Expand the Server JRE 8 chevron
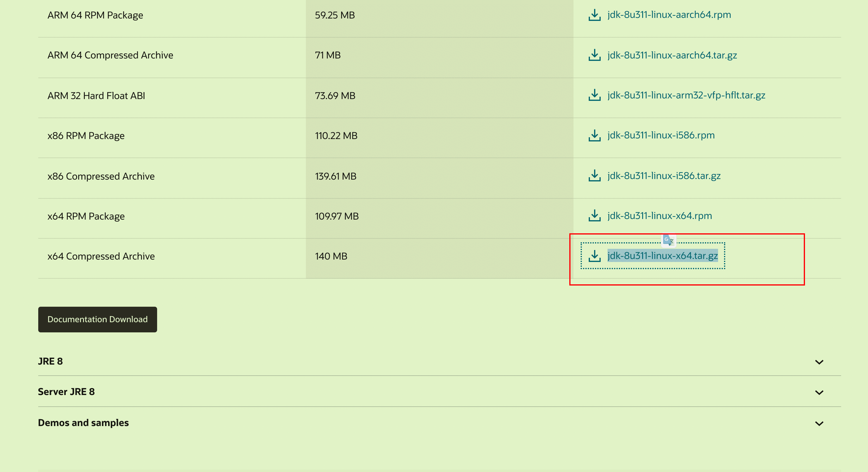This screenshot has height=472, width=868. click(x=819, y=393)
